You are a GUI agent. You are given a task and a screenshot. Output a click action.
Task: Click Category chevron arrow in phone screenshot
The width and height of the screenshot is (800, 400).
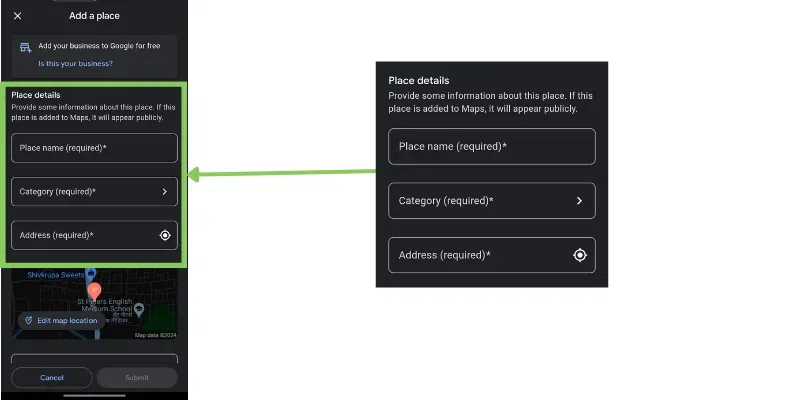click(x=165, y=191)
